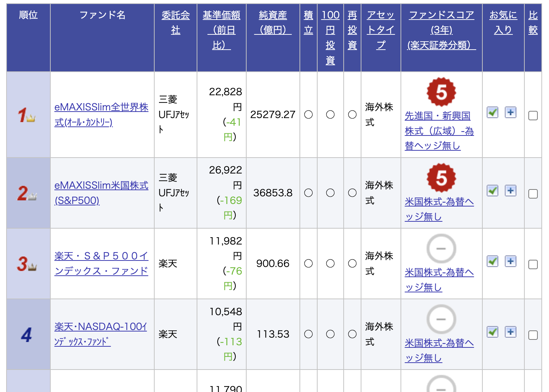Click 比較 column header link
The image size is (549, 392).
tap(533, 22)
